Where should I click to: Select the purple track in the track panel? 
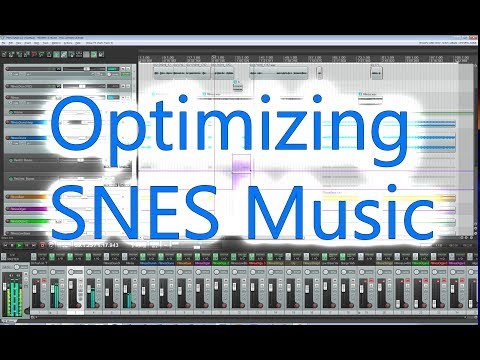(x=27, y=209)
